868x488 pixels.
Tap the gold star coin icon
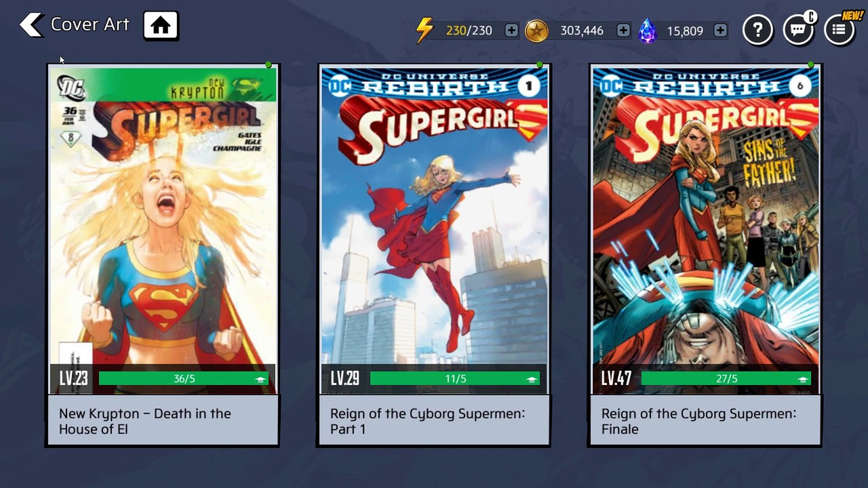click(x=536, y=30)
